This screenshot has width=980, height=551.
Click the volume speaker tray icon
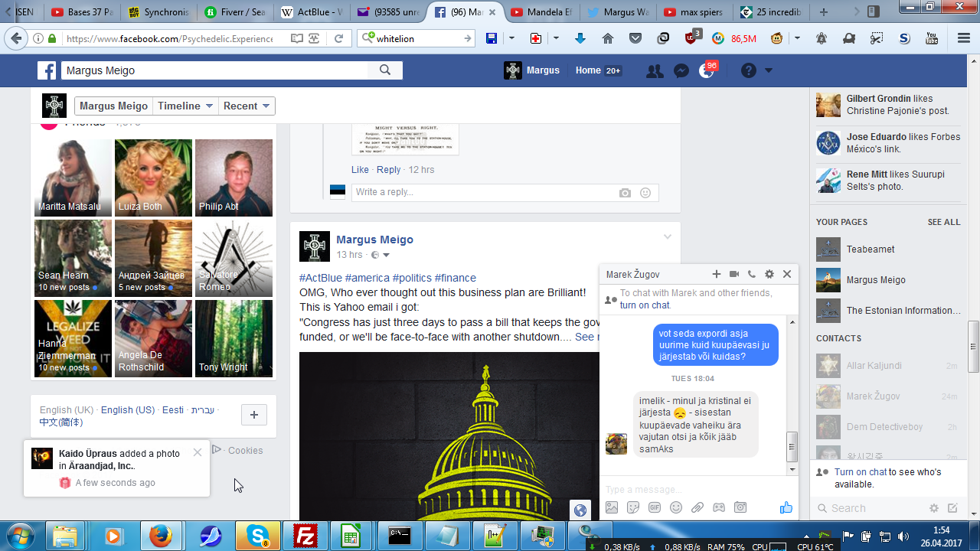point(903,536)
